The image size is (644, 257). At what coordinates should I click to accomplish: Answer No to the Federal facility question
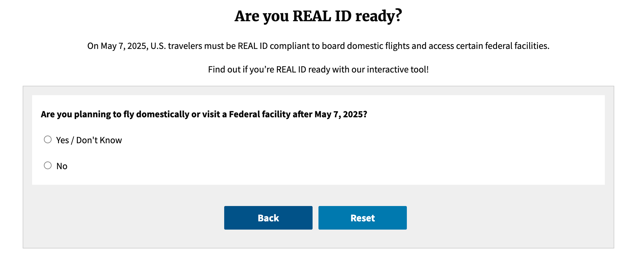click(x=48, y=165)
